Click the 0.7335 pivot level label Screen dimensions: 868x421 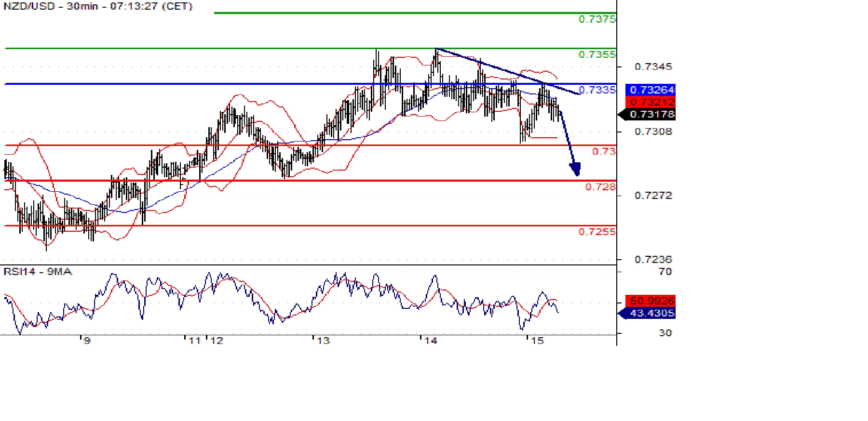click(597, 90)
